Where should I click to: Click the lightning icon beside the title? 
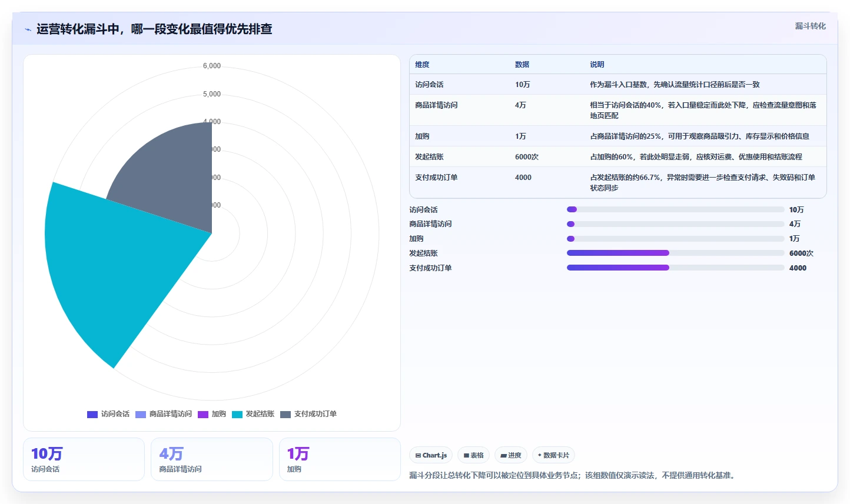click(28, 29)
